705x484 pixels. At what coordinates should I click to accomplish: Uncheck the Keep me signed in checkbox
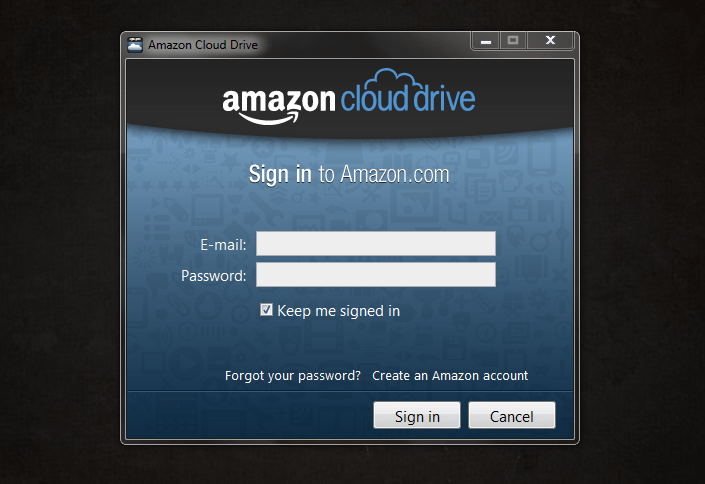tap(266, 310)
